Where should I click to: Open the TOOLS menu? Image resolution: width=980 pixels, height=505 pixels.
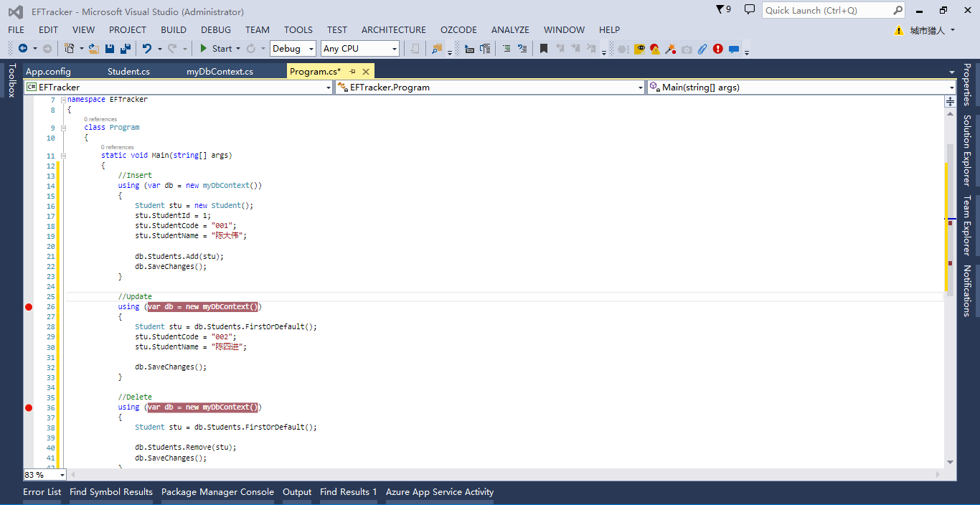point(298,29)
